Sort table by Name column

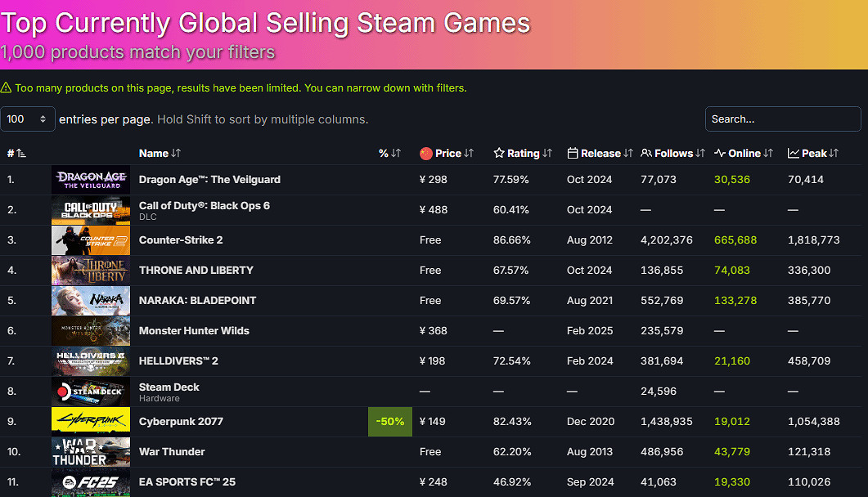pyautogui.click(x=160, y=153)
